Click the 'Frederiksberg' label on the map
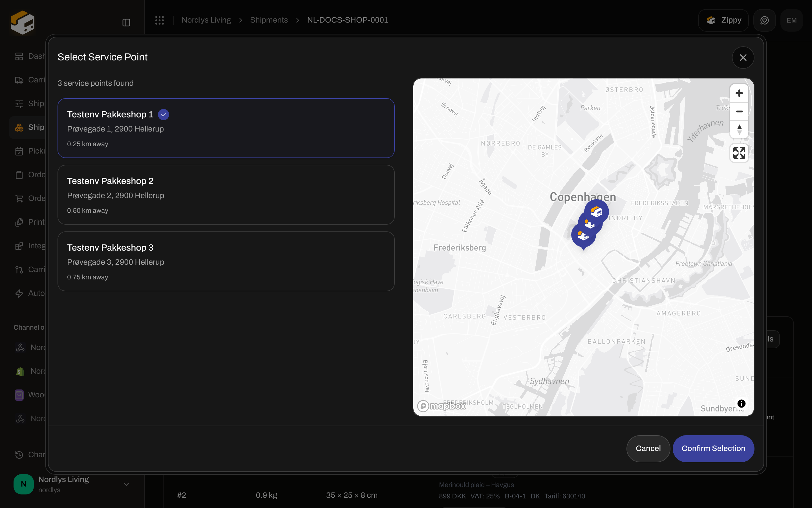The image size is (812, 508). click(460, 248)
